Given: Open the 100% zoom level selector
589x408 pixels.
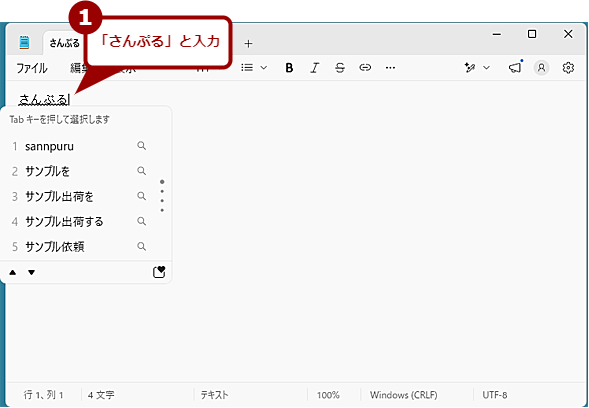Looking at the screenshot, I should [x=328, y=395].
